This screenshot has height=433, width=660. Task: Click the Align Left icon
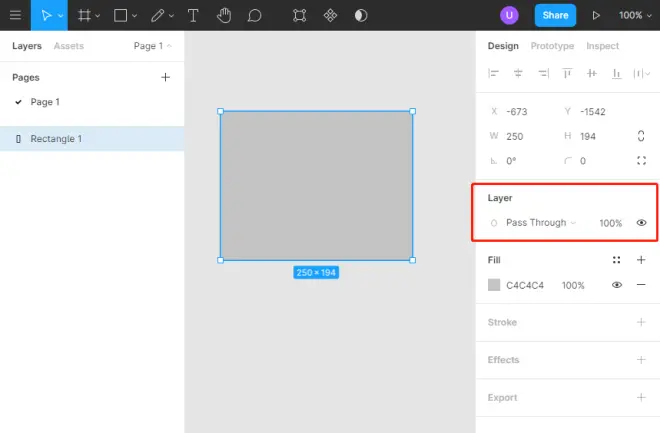pyautogui.click(x=493, y=74)
